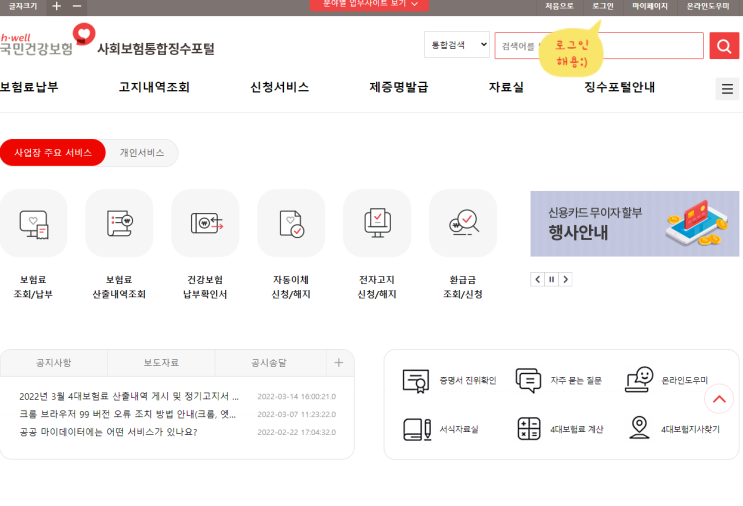Click the 4대보험료 계산 calculator icon
The image size is (743, 506).
(529, 429)
